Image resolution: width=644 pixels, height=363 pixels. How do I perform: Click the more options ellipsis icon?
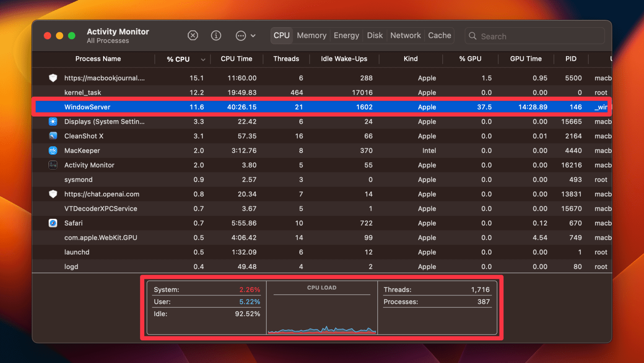tap(240, 36)
